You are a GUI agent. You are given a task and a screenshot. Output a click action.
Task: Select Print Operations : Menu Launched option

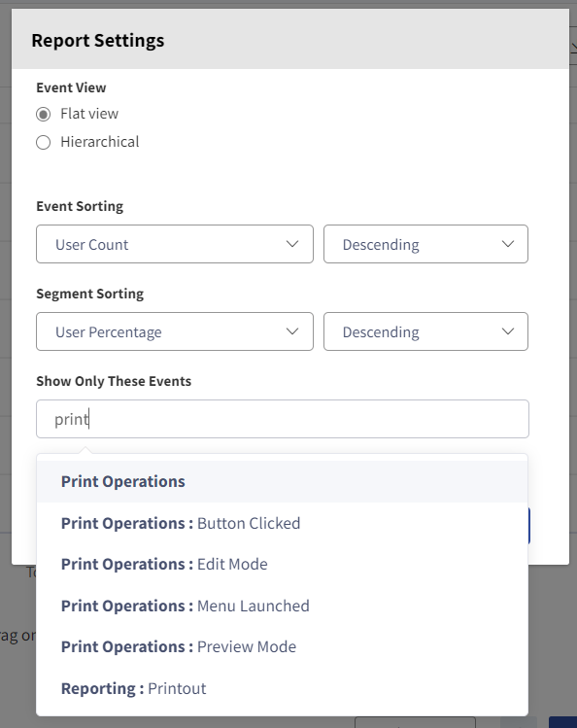(x=282, y=606)
